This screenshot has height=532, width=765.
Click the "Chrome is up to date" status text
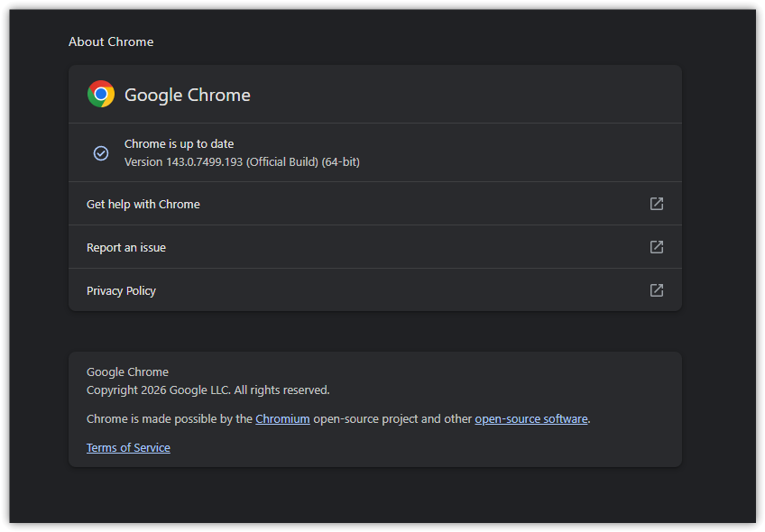pos(180,144)
